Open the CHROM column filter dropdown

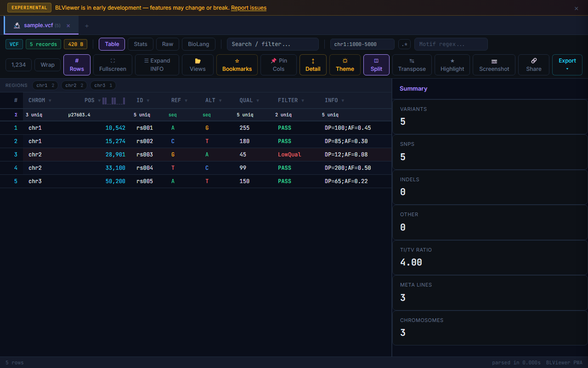tap(51, 100)
